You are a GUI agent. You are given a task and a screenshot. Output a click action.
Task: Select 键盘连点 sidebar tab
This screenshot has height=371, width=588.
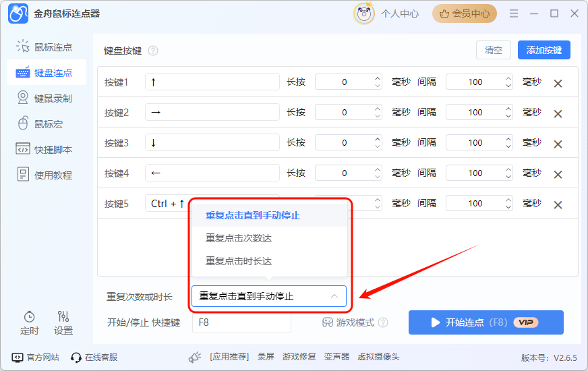coord(47,72)
